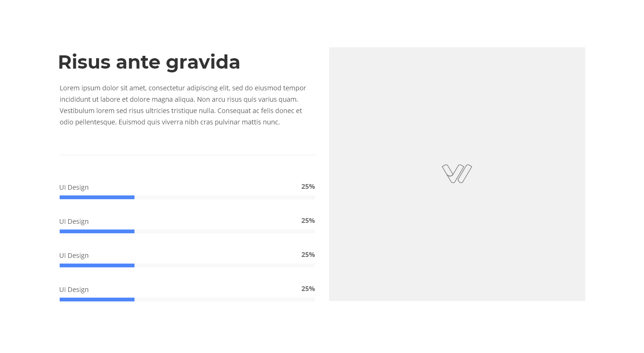This screenshot has width=644, height=353.
Task: Click the last progress bar's empty gray track
Action: [x=225, y=300]
